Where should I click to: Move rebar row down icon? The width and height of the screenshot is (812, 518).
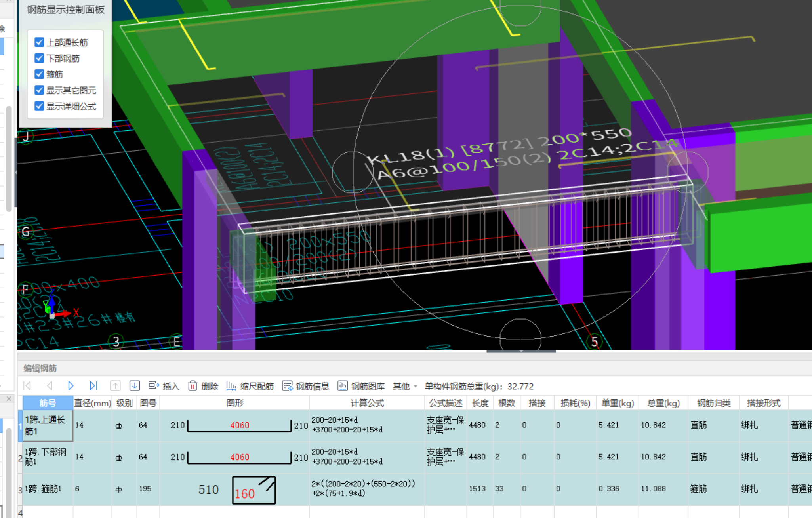[x=135, y=386]
